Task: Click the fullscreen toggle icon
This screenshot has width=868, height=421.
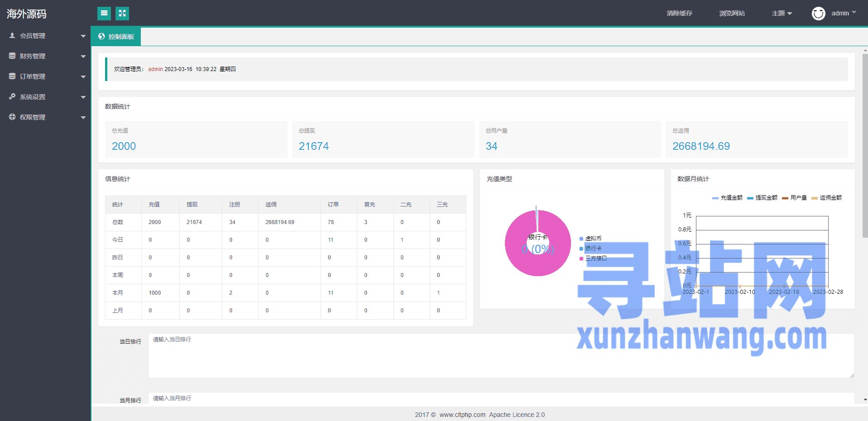Action: click(122, 14)
